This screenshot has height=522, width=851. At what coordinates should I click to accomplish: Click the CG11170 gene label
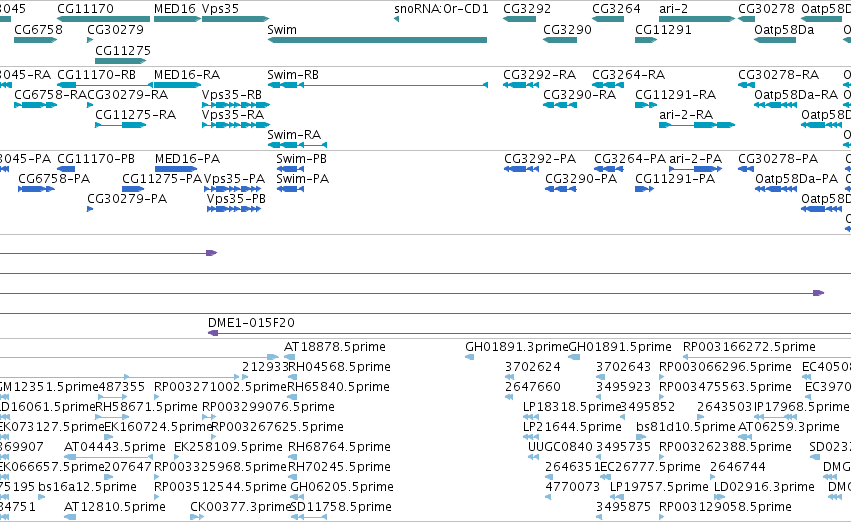(85, 9)
